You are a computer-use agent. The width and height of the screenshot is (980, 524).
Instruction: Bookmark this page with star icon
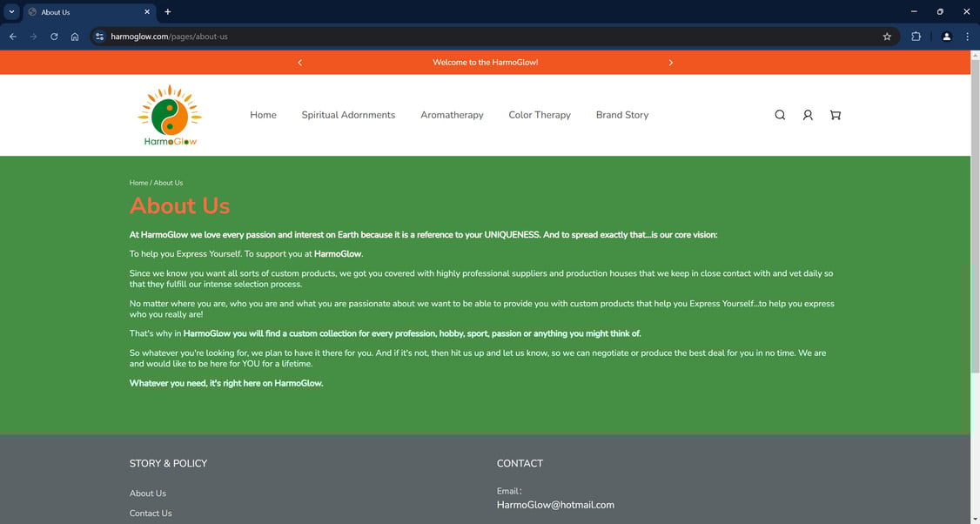887,37
